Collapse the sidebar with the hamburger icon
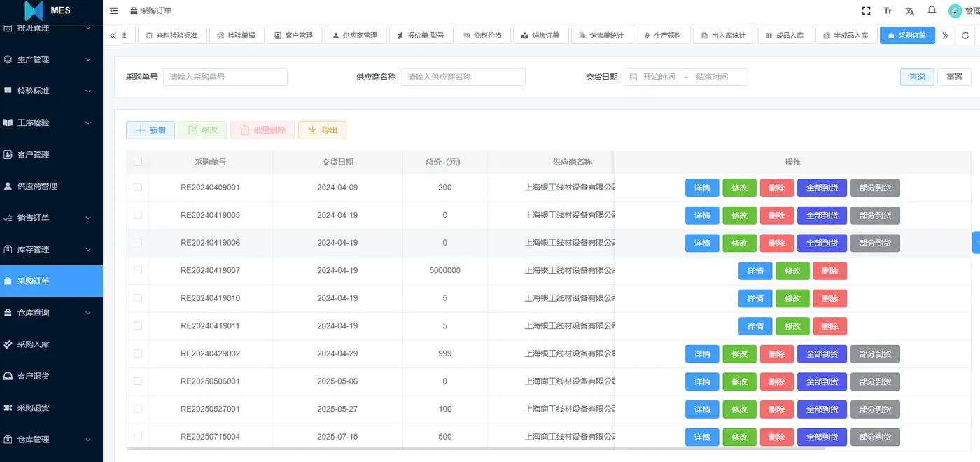The height and width of the screenshot is (462, 980). [x=113, y=10]
